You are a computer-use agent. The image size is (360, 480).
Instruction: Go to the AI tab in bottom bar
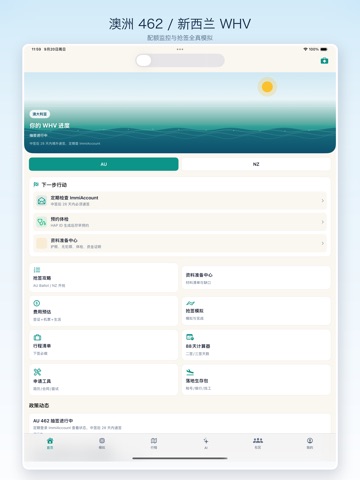tap(206, 443)
